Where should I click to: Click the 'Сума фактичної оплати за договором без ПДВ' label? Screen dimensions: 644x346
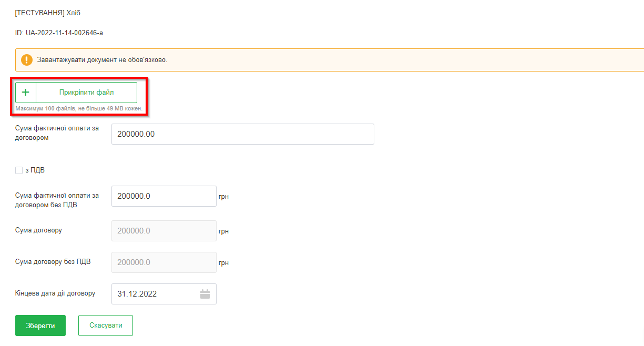coord(57,200)
